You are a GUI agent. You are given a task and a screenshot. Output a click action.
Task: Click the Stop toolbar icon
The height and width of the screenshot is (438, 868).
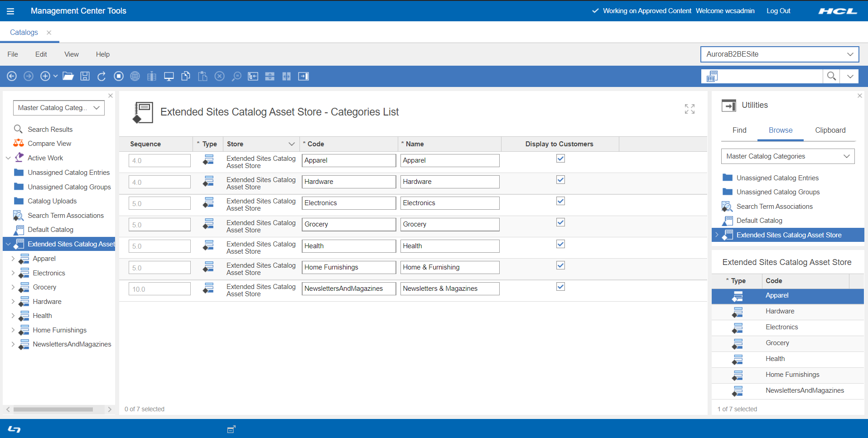pos(119,76)
